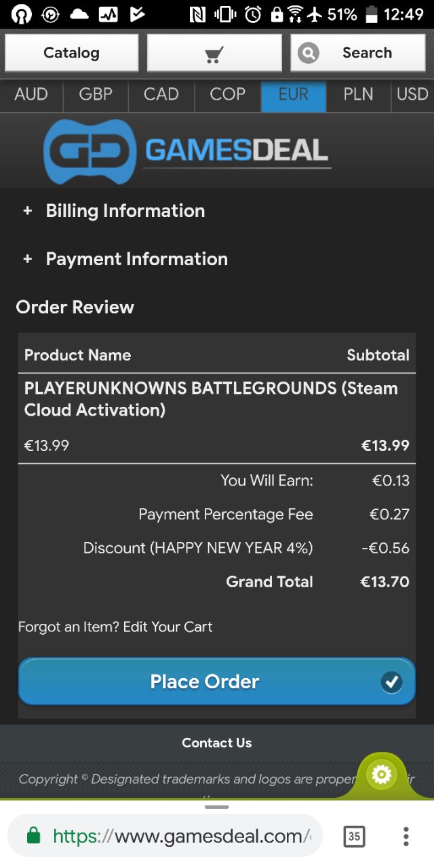Tap the GamesDeal controller logo
The width and height of the screenshot is (434, 868).
[90, 152]
